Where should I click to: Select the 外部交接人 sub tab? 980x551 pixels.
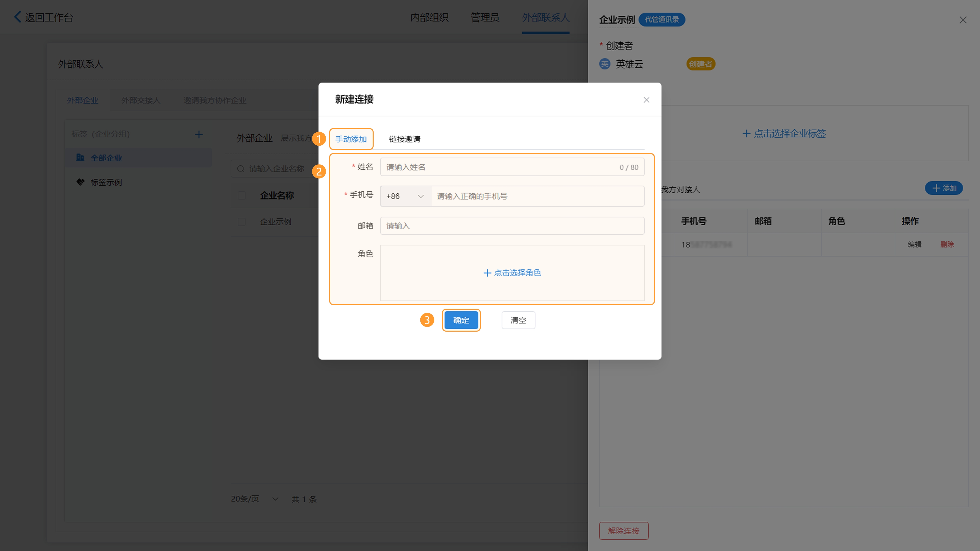click(141, 101)
